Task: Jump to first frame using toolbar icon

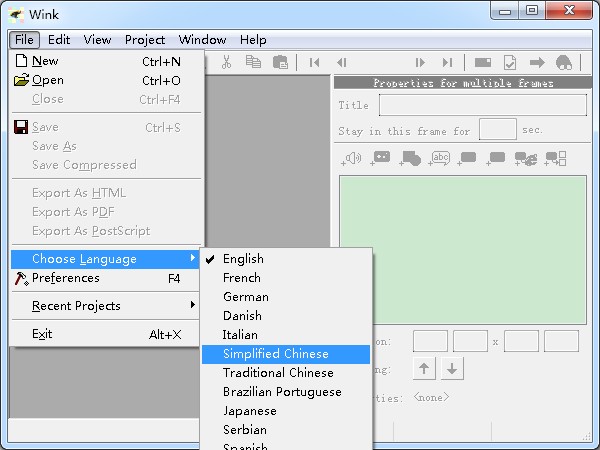Action: [x=314, y=62]
